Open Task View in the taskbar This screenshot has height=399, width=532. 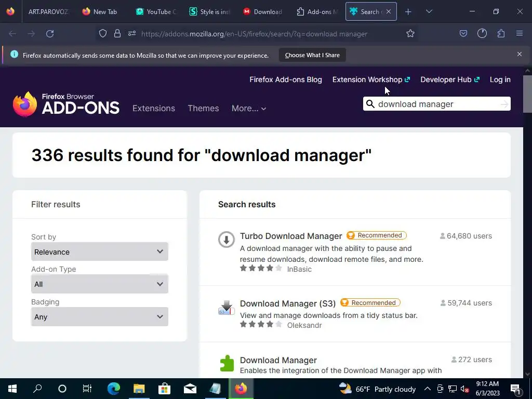pos(87,389)
